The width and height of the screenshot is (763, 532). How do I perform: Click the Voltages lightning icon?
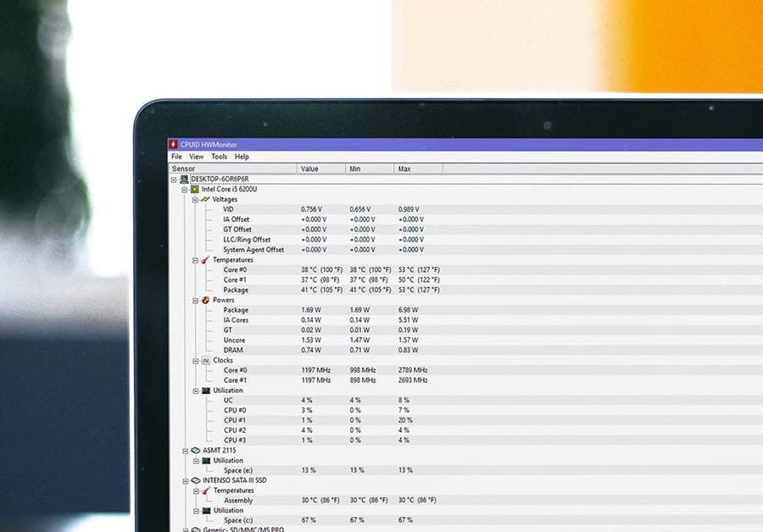tap(205, 199)
